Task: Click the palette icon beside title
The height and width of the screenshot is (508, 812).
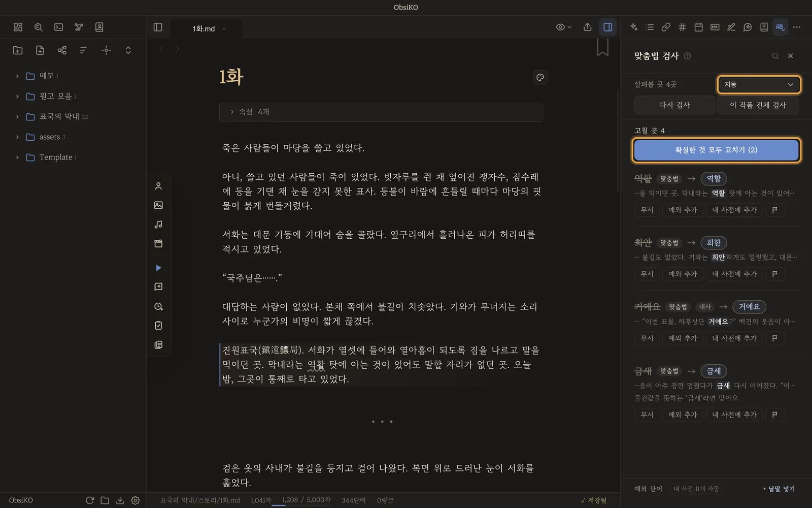Action: tap(540, 78)
